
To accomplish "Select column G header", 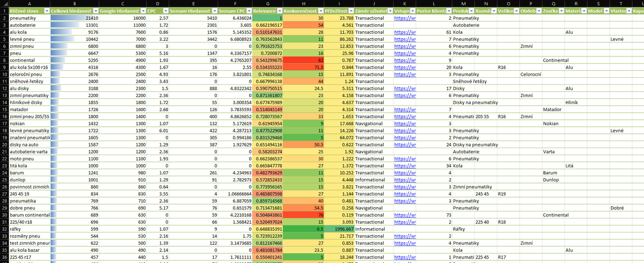I will (268, 3).
